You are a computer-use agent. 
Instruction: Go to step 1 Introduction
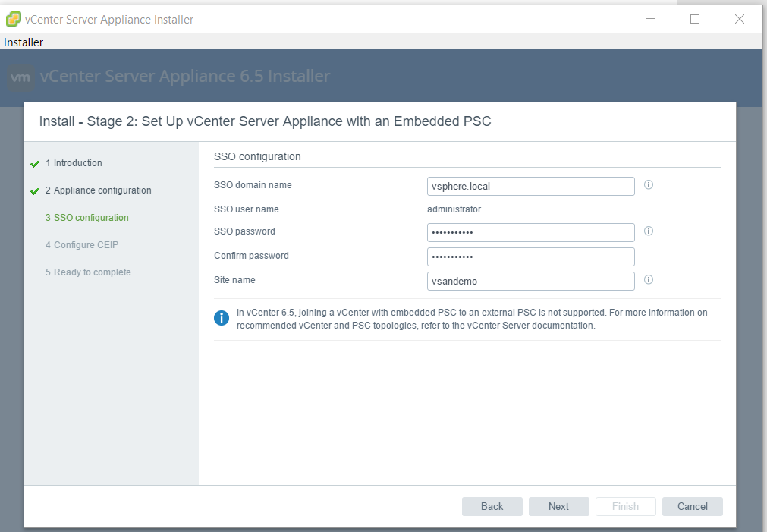coord(74,163)
